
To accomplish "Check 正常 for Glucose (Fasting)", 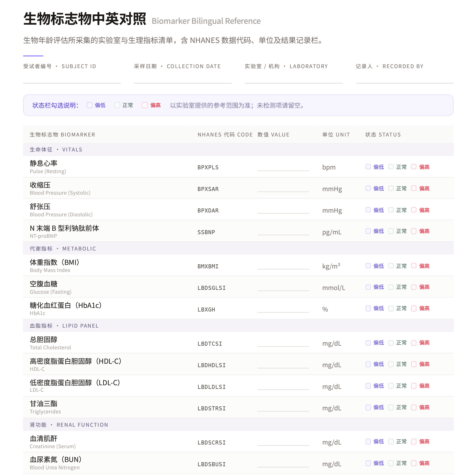I will tap(391, 287).
